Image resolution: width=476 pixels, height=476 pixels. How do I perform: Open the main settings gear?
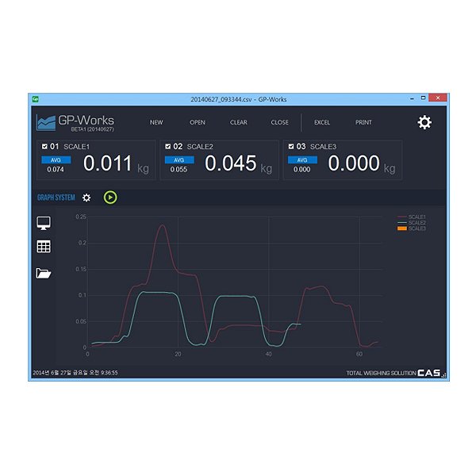click(x=424, y=122)
